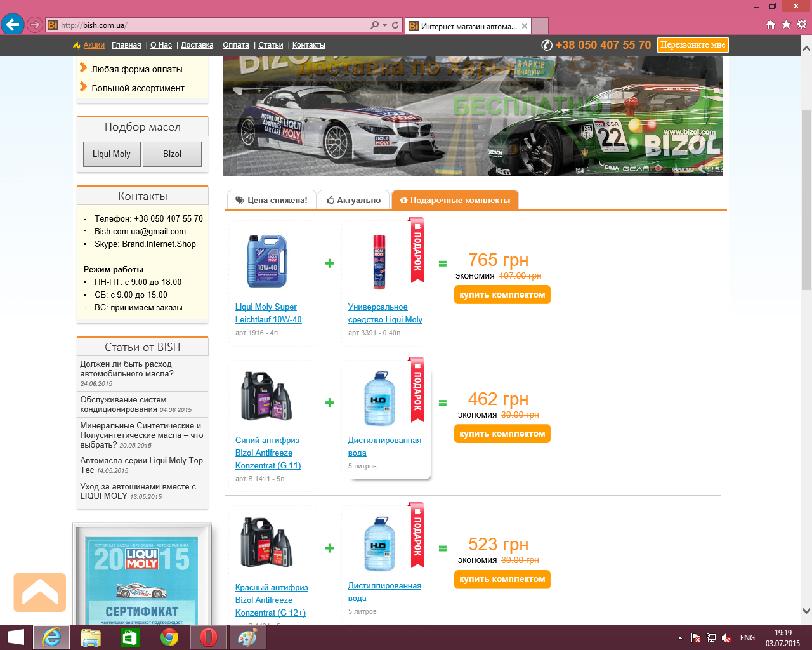812x650 pixels.
Task: Select Liqui Moly oil selection button
Action: tap(111, 154)
